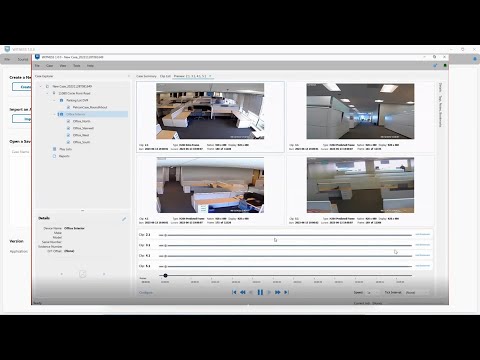Click the Reports document icon in tree
Viewport: 480px width, 360px height.
click(54, 156)
